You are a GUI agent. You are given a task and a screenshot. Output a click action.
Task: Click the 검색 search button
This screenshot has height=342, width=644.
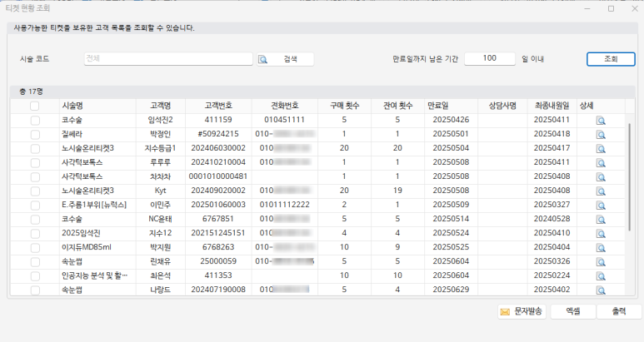(286, 59)
